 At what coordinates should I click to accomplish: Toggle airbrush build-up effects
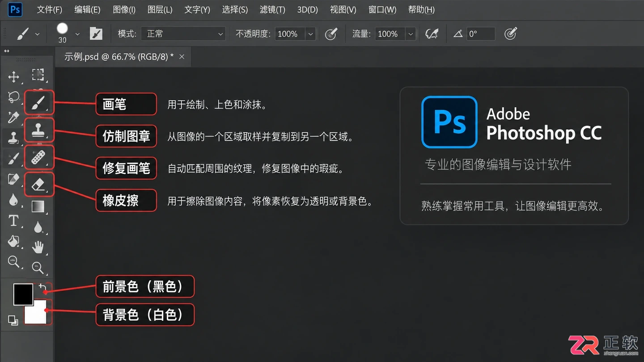click(432, 34)
